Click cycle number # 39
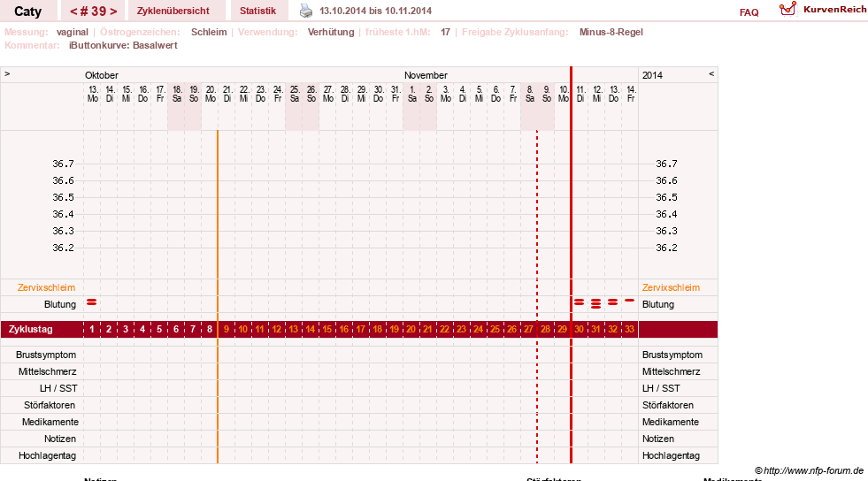This screenshot has width=868, height=481. 94,11
